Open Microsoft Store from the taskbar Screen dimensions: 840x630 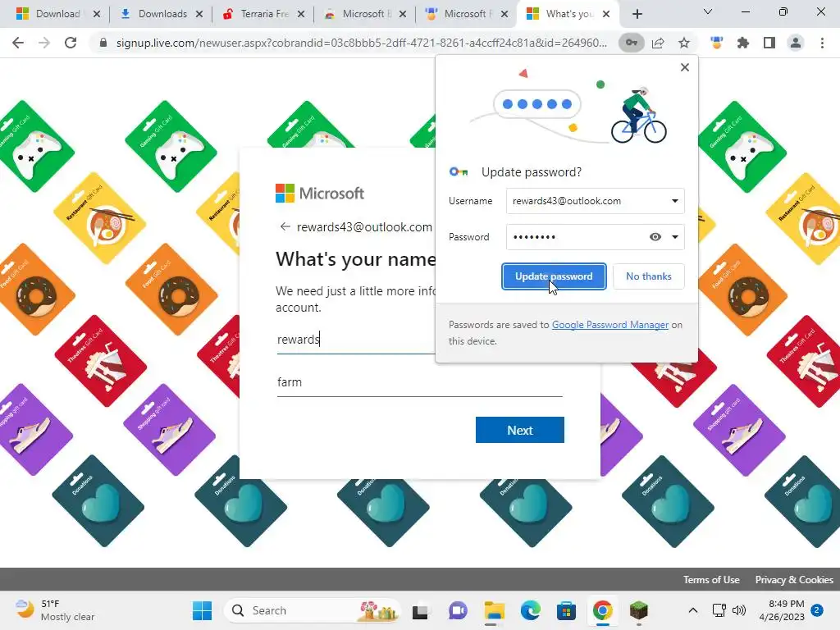[566, 610]
